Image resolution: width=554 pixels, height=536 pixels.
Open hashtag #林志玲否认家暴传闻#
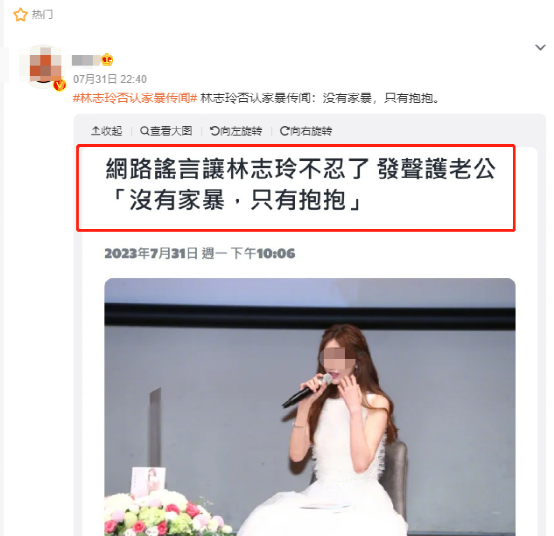tap(135, 98)
